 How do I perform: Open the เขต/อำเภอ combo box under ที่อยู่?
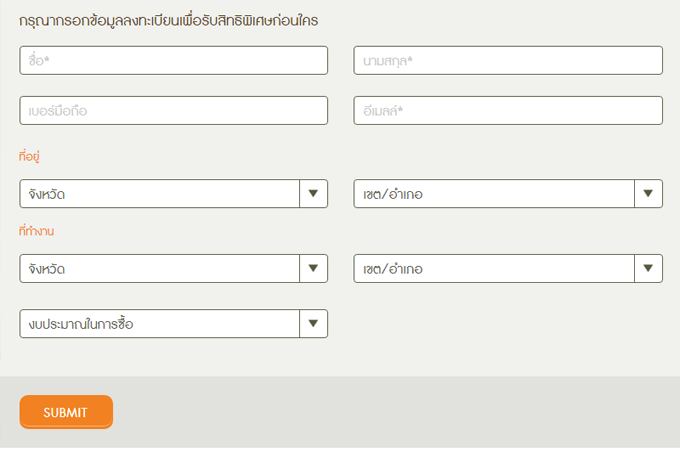pyautogui.click(x=494, y=193)
